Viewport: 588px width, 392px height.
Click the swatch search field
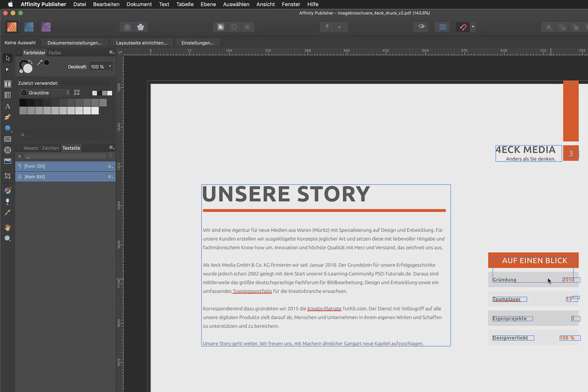pyautogui.click(x=59, y=134)
